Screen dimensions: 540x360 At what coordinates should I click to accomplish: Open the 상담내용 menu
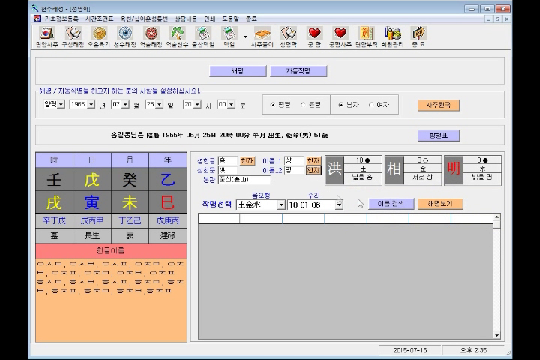186,19
